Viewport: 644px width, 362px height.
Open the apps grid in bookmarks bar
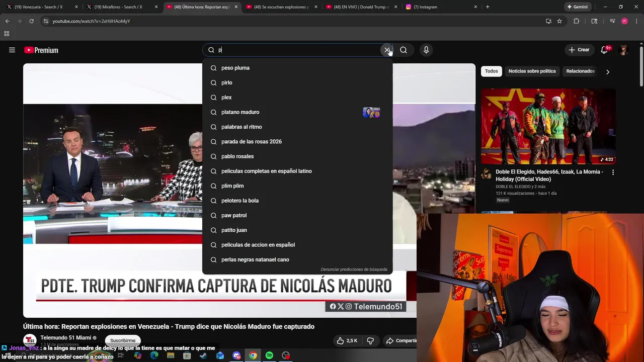click(7, 34)
